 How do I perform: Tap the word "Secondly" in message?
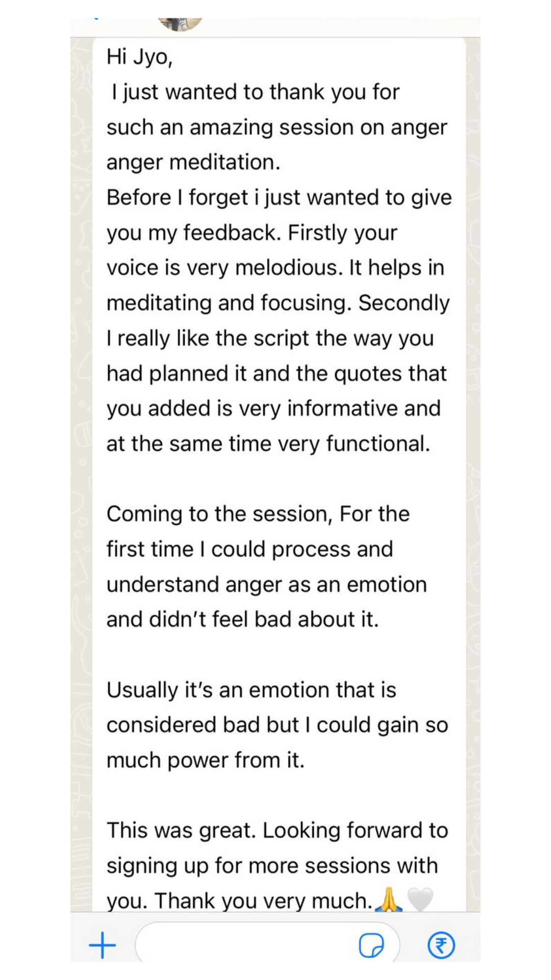coord(404,303)
